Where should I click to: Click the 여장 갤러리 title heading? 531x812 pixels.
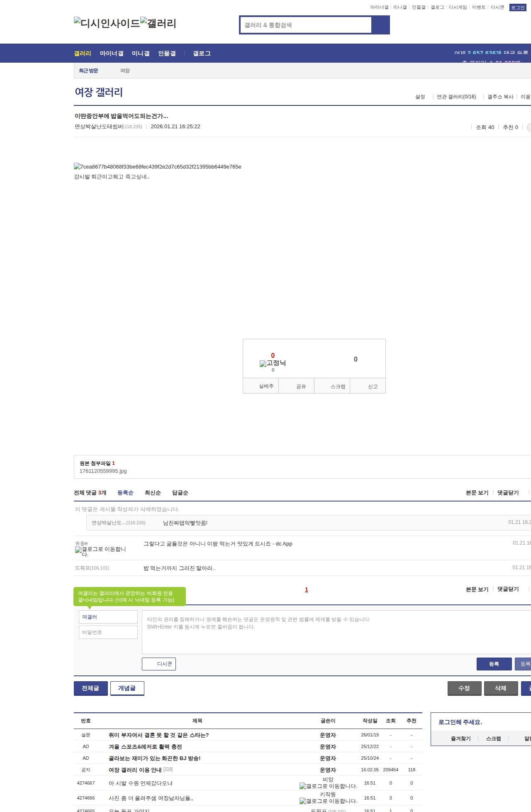[x=99, y=92]
